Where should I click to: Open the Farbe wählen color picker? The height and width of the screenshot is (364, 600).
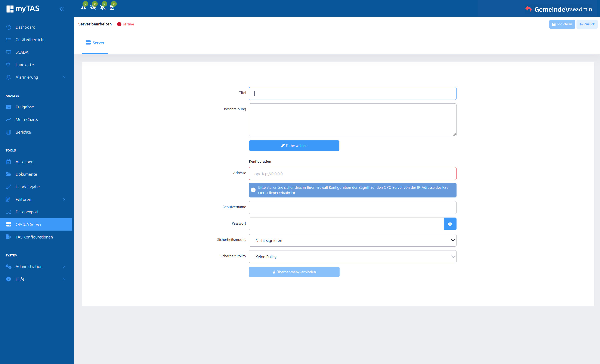(x=294, y=146)
